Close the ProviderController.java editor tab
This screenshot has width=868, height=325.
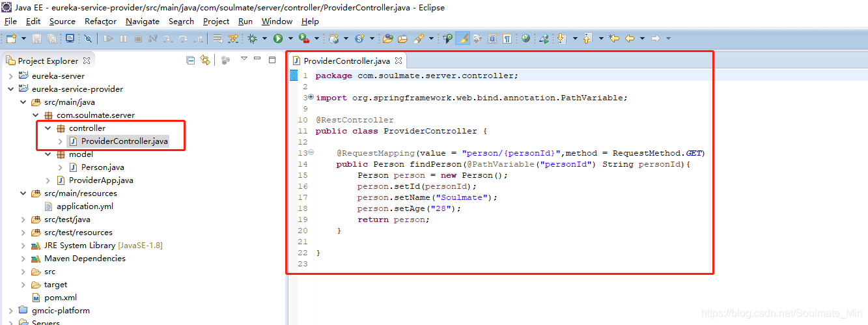[399, 61]
